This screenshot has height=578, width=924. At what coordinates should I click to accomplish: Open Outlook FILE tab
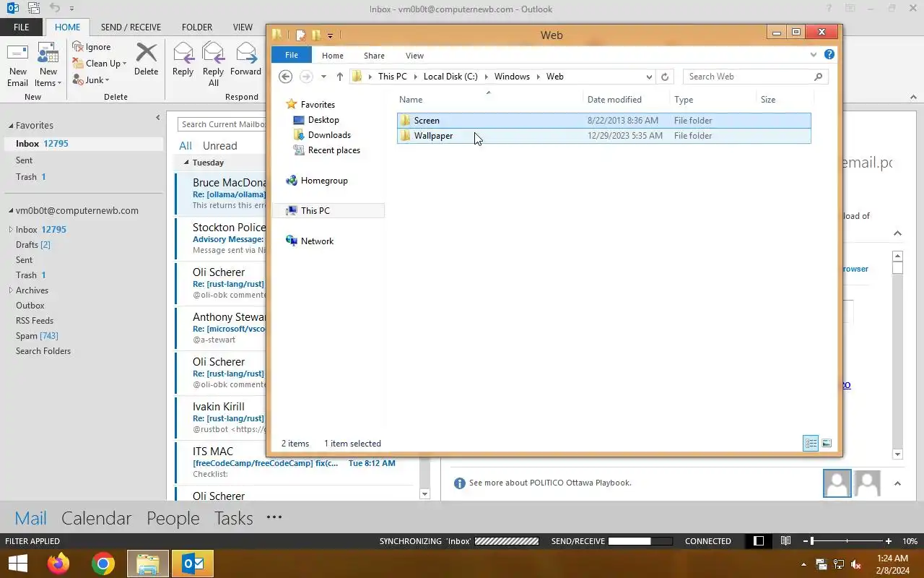[22, 27]
